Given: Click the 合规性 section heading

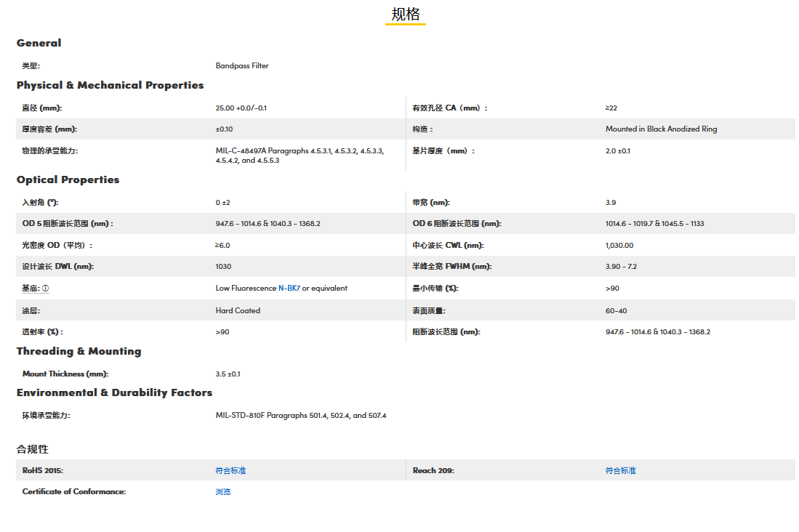Looking at the screenshot, I should [33, 449].
